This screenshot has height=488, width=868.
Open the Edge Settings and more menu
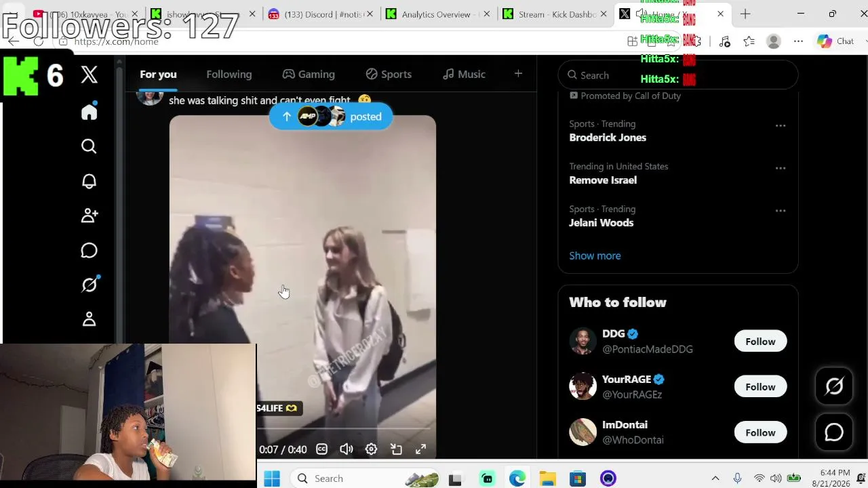point(798,41)
